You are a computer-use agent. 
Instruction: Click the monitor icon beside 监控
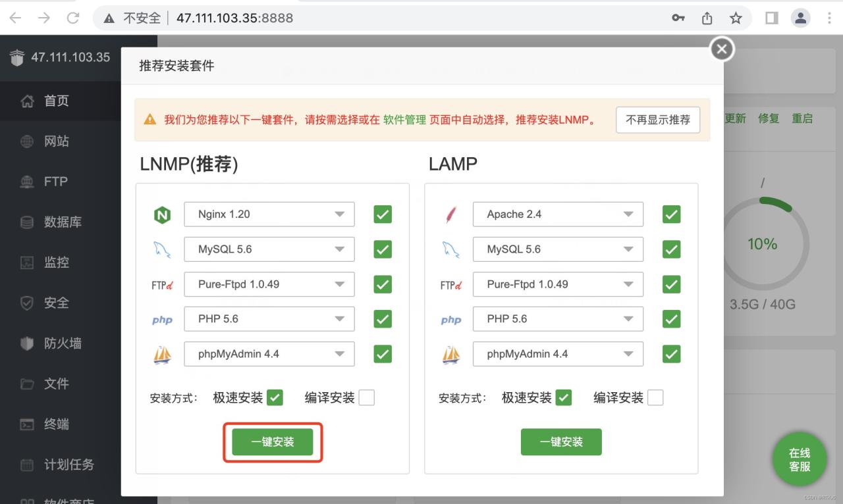click(x=27, y=263)
